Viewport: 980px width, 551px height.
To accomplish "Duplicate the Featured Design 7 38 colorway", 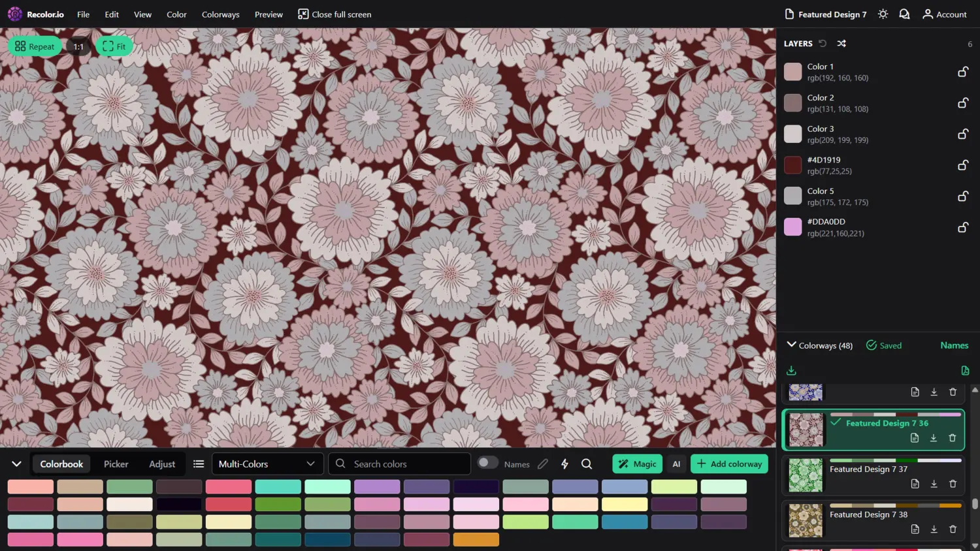I will click(x=915, y=529).
